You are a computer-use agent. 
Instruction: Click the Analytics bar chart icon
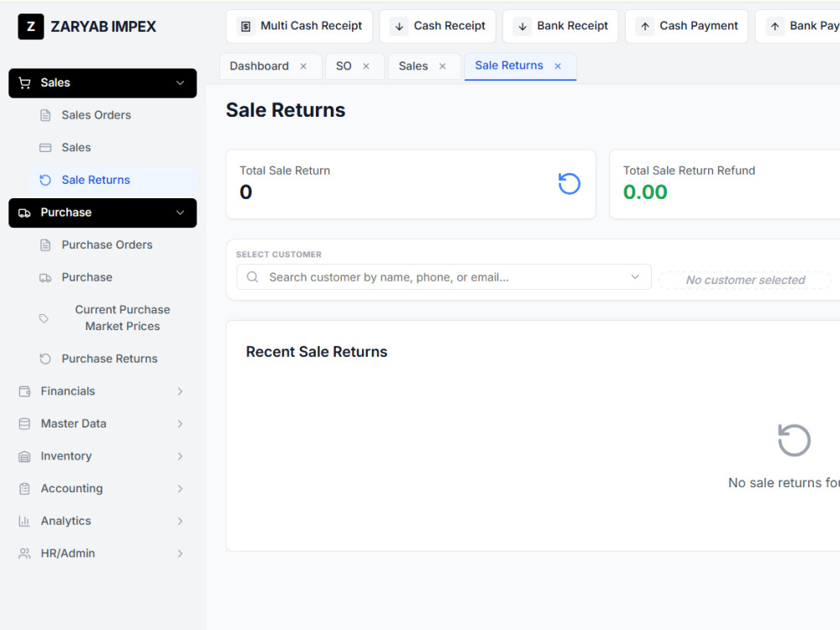pos(24,522)
